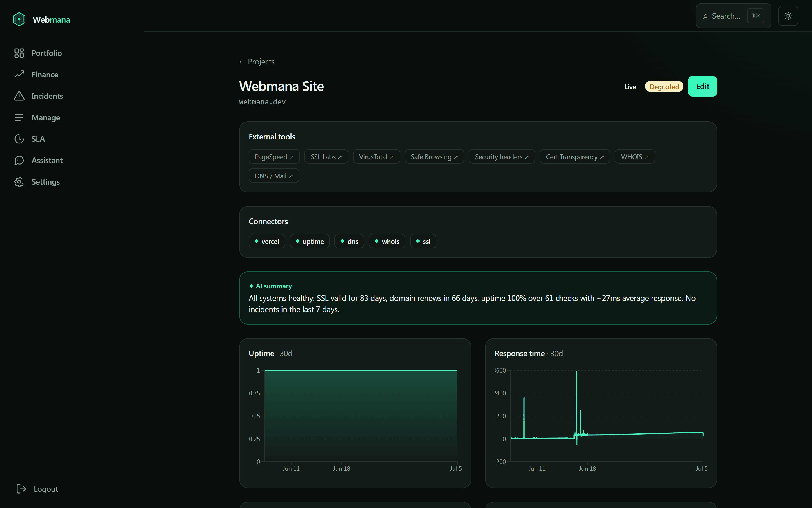Click the Live status label
The width and height of the screenshot is (812, 508).
pos(630,87)
